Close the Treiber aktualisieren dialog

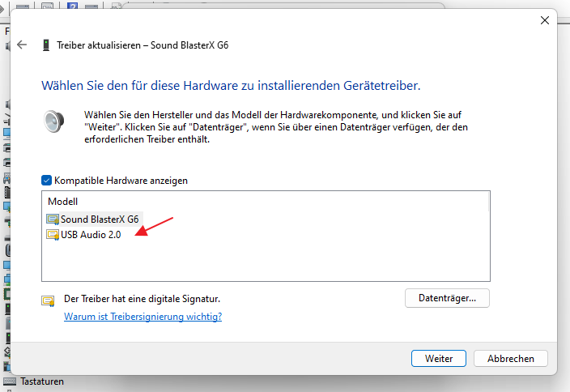545,20
